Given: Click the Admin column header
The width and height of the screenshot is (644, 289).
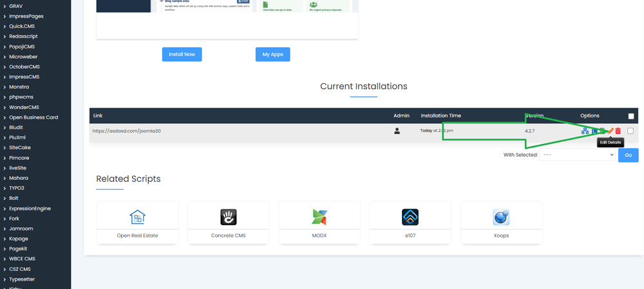Looking at the screenshot, I should coord(401,115).
